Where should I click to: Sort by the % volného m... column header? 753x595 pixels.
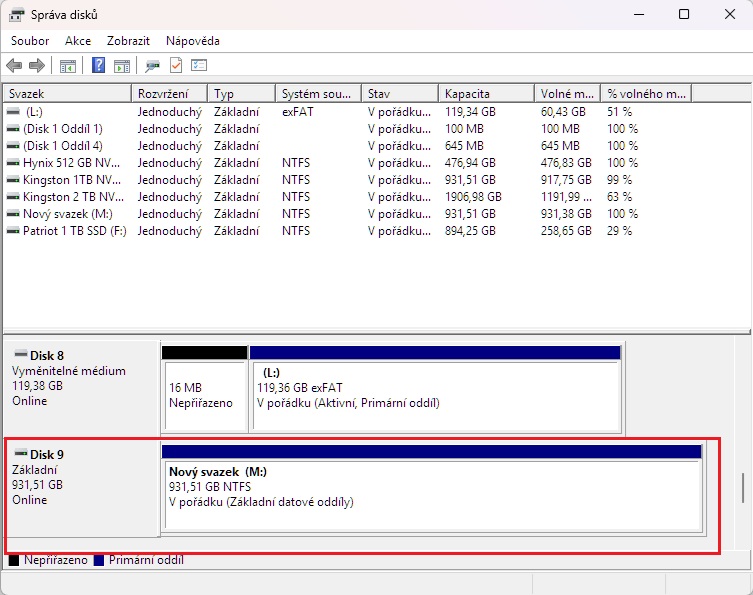646,94
